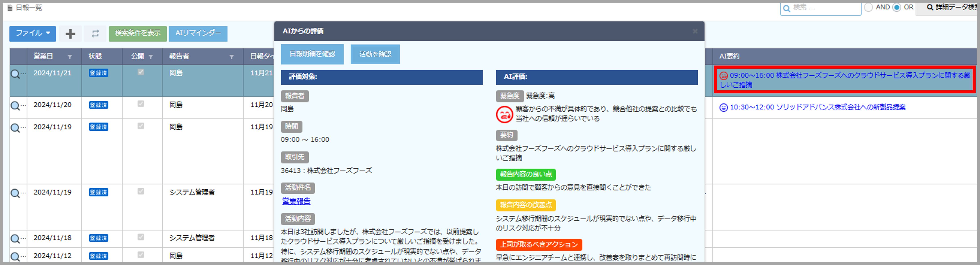Viewport: 980px width, 265px height.
Task: Open filter dropdown on 公開 column
Action: (x=151, y=57)
